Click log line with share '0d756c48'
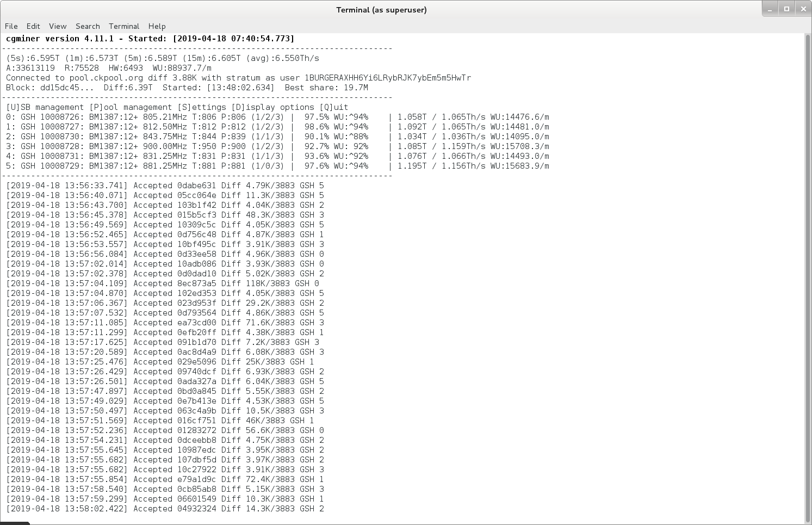812x525 pixels. pos(165,234)
